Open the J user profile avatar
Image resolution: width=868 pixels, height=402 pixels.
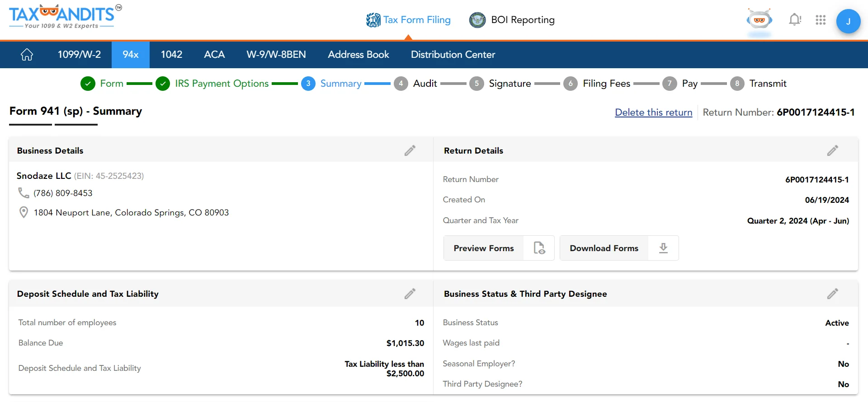(x=848, y=21)
